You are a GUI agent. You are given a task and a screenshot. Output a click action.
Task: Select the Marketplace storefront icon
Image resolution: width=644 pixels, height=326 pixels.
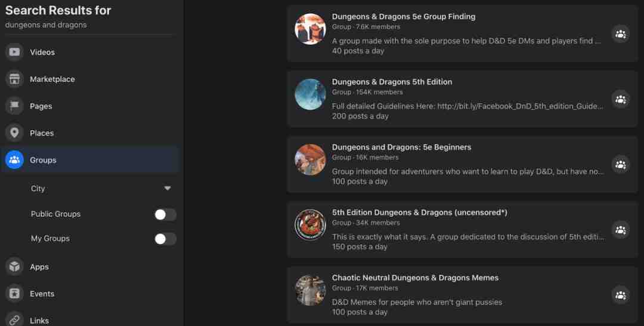tap(14, 79)
